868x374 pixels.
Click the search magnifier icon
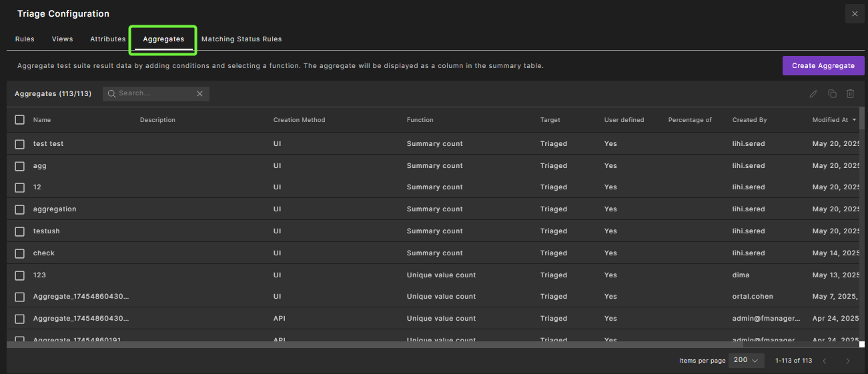point(111,94)
